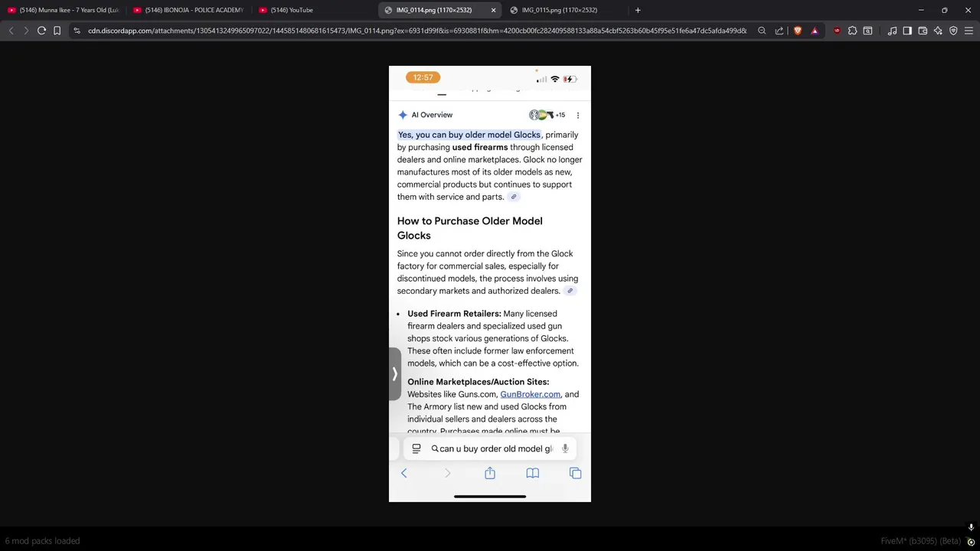Click the highlighted 'Yes, you can buy older model Glocks' text
Screen dimensions: 980x551
pyautogui.click(x=469, y=135)
